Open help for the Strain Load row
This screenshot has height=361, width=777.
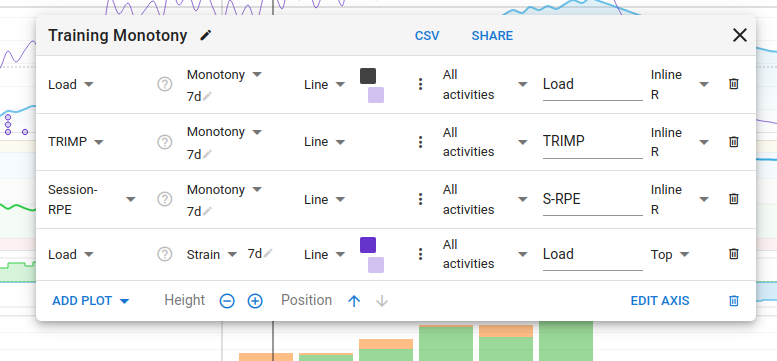click(x=165, y=255)
